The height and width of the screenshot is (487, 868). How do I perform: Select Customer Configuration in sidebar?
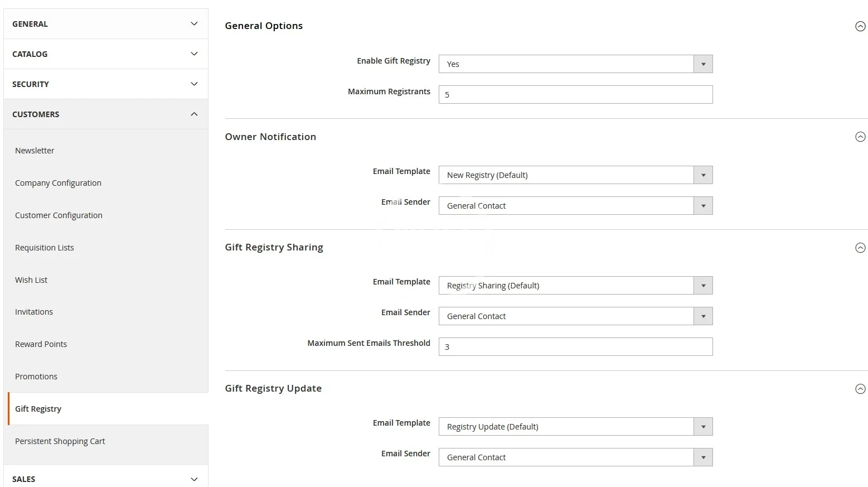coord(59,215)
